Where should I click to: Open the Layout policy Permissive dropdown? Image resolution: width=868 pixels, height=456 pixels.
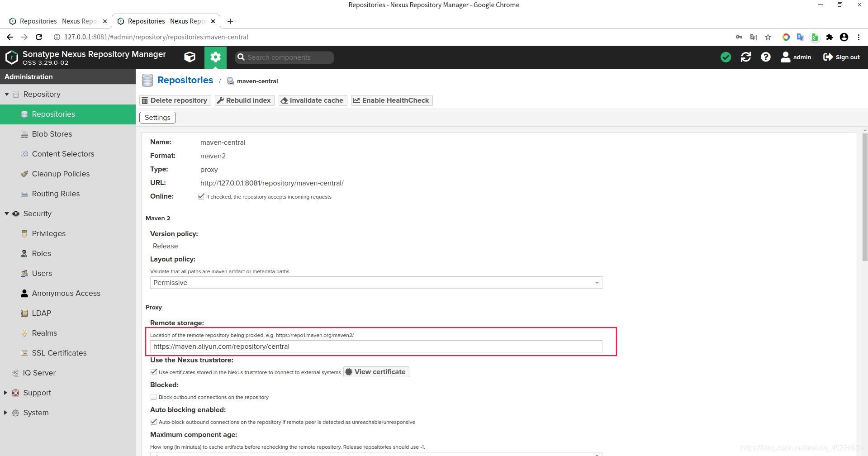[x=376, y=283]
